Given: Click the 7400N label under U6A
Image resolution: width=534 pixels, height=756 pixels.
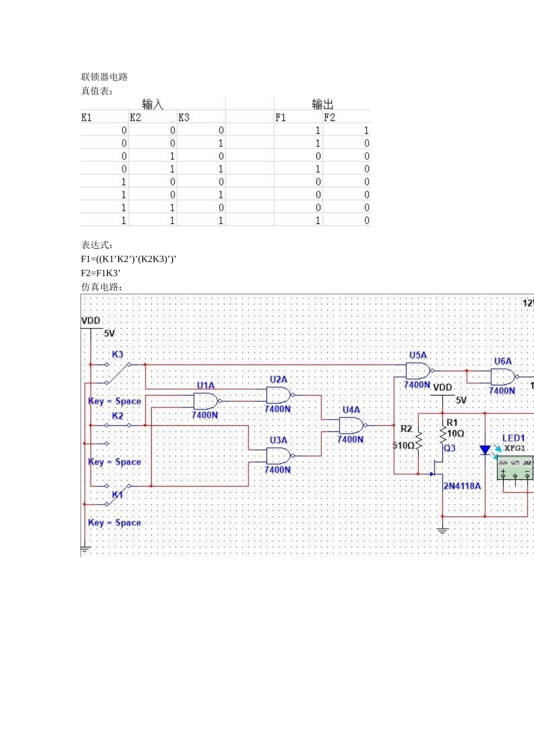Looking at the screenshot, I should click(x=502, y=391).
